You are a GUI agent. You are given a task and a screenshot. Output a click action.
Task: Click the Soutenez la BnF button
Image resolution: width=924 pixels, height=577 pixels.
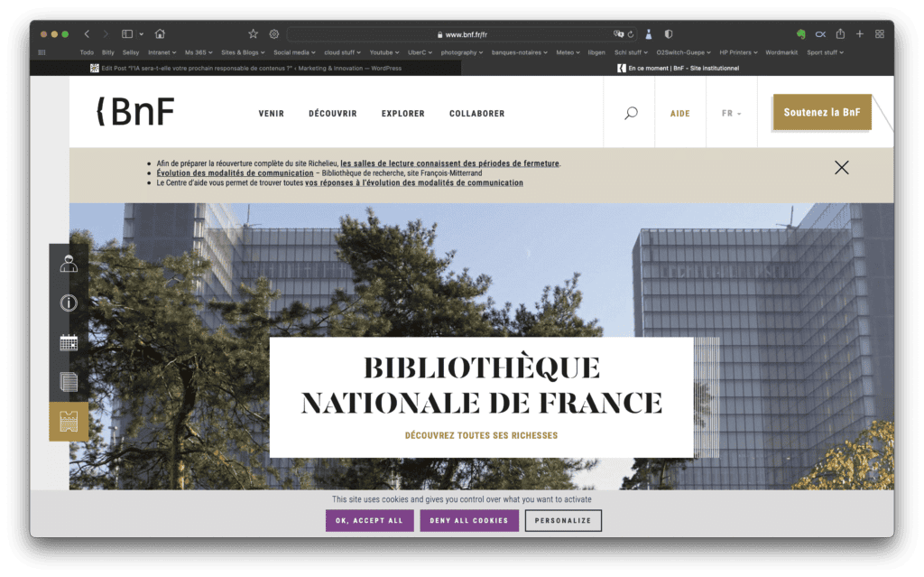[822, 112]
